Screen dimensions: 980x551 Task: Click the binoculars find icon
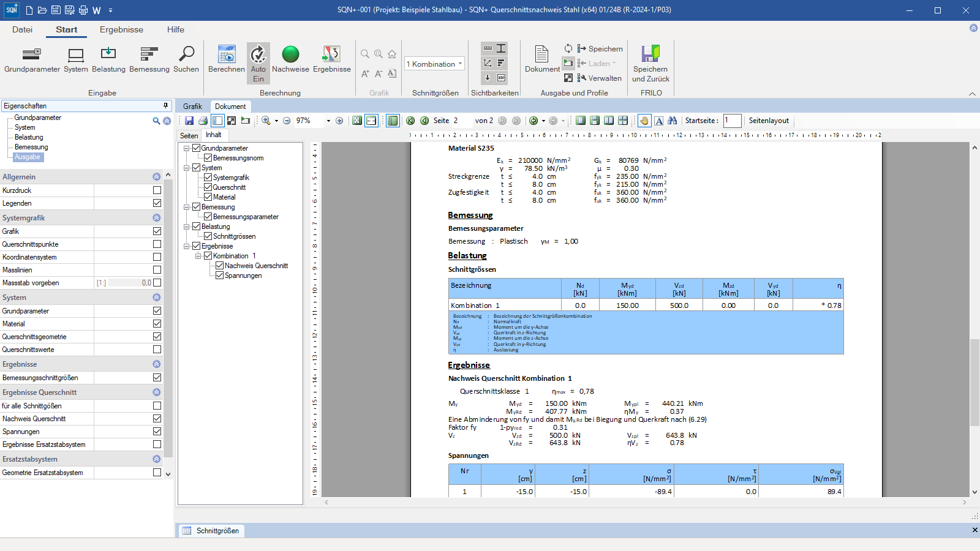coord(673,121)
